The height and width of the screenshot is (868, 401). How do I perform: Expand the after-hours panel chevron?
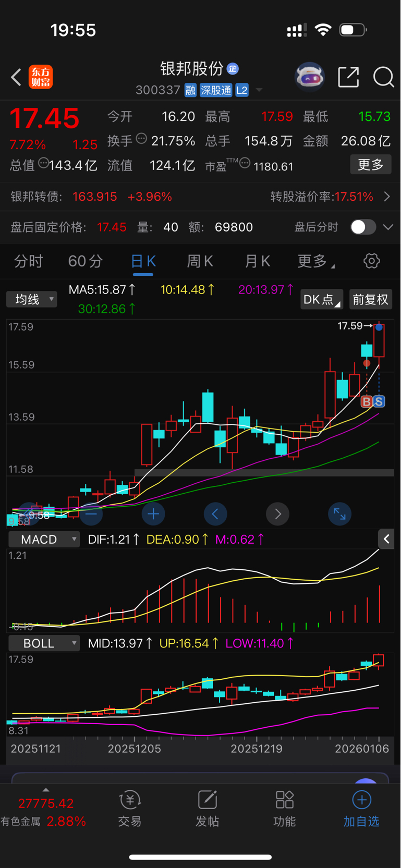coord(388,227)
